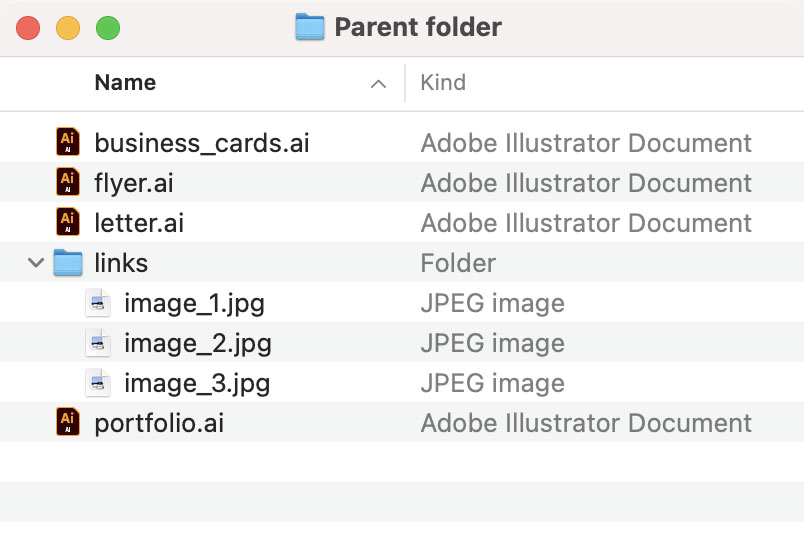This screenshot has height=536, width=804.
Task: Click the flyer.ai Illustrator file icon
Action: click(x=68, y=182)
